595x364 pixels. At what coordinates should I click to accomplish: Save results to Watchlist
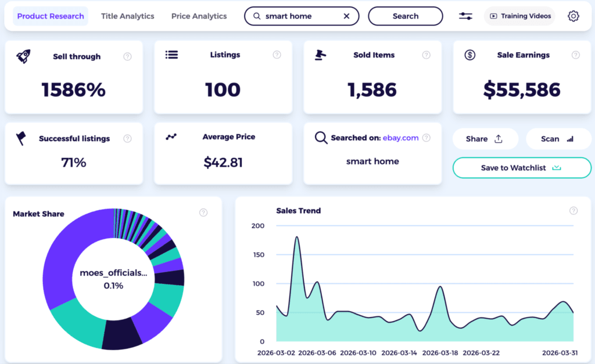point(521,168)
